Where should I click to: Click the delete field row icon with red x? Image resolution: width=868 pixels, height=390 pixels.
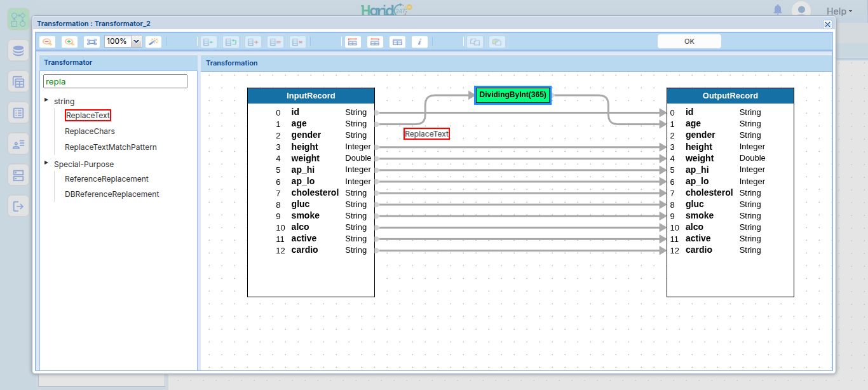point(297,42)
